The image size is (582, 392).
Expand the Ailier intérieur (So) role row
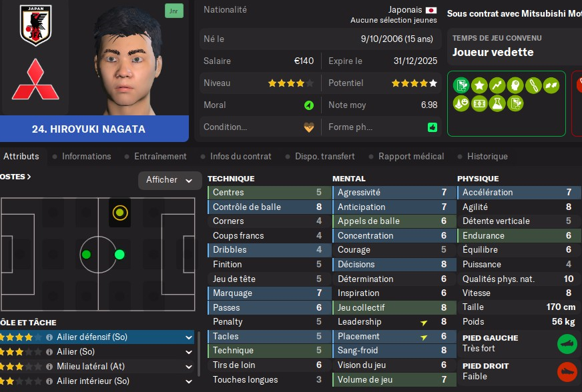point(189,381)
